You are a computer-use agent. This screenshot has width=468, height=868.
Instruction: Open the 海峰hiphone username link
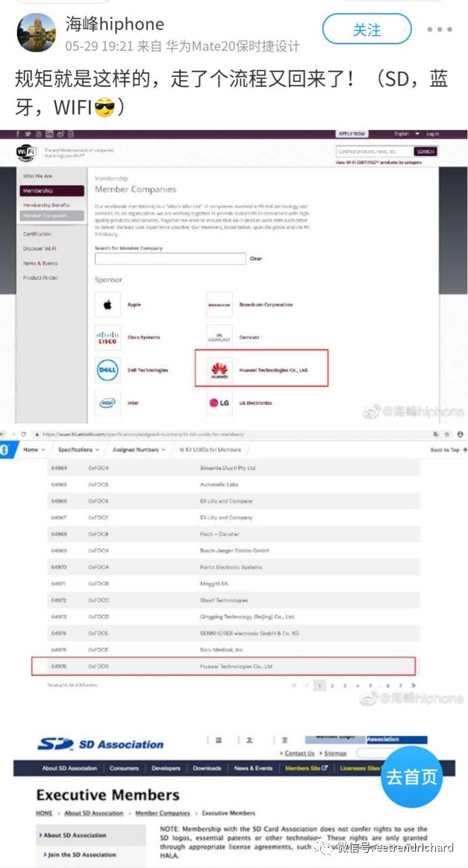tap(115, 24)
